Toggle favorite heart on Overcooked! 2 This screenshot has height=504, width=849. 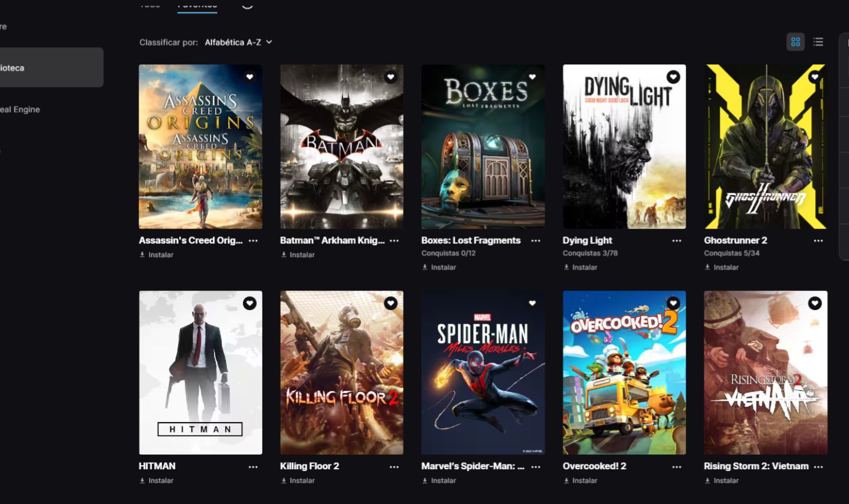[x=673, y=303]
